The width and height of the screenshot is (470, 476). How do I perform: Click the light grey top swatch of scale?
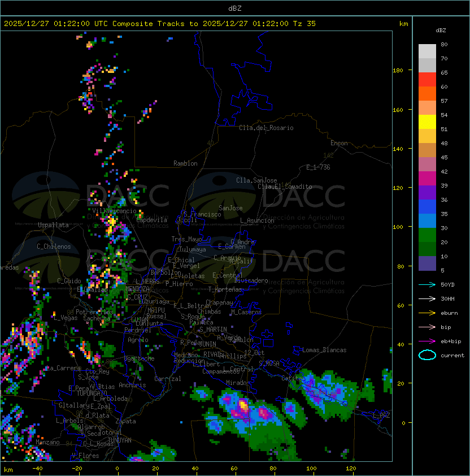tap(427, 51)
